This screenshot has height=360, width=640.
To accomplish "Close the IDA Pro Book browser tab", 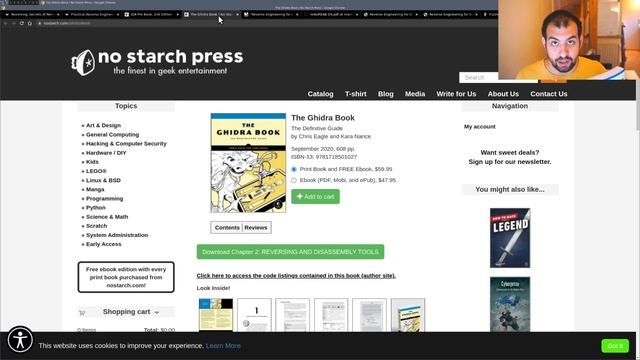I will 178,14.
